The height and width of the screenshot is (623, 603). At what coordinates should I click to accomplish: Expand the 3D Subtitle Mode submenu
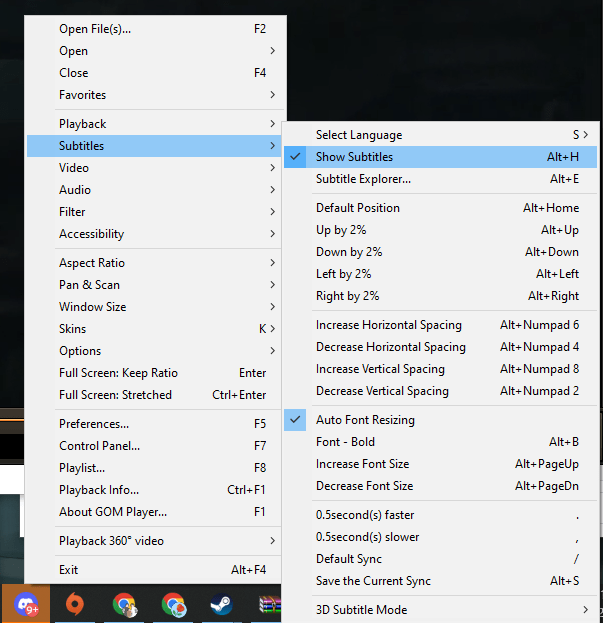[440, 609]
